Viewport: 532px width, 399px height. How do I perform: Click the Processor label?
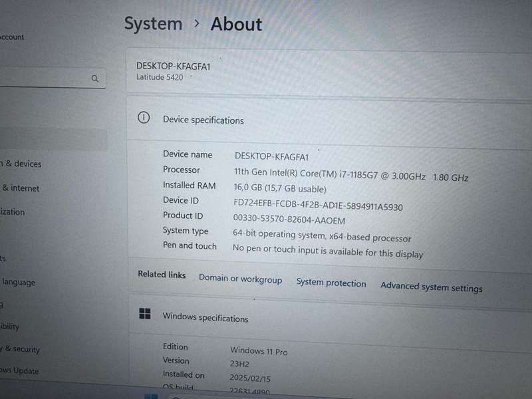click(x=181, y=170)
